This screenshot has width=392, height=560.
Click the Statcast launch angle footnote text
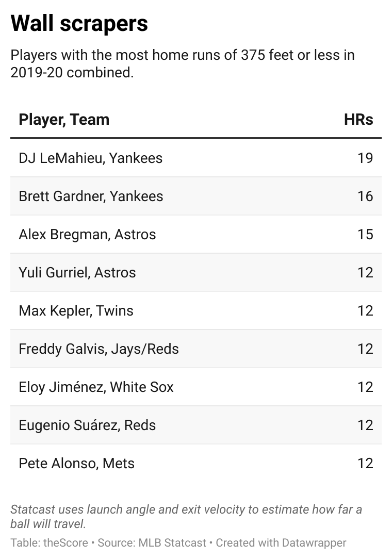(x=186, y=517)
